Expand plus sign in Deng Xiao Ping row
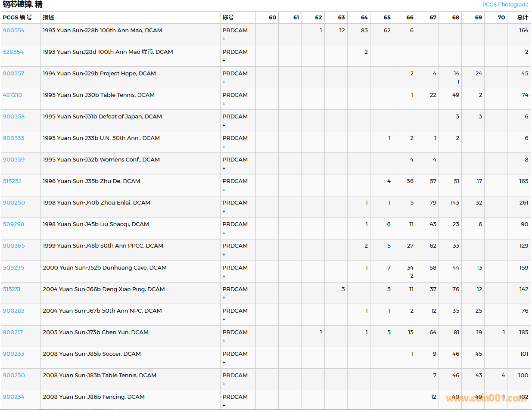This screenshot has width=532, height=410. (x=224, y=298)
